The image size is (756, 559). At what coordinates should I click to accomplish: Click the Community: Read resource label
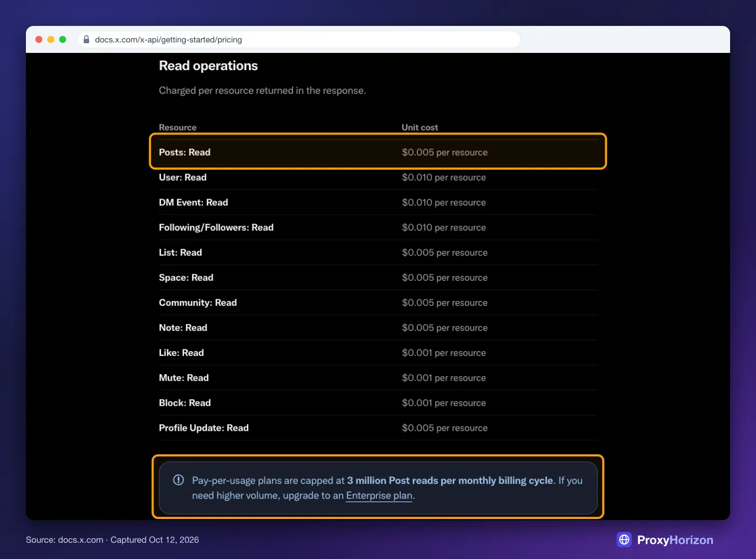[198, 302]
